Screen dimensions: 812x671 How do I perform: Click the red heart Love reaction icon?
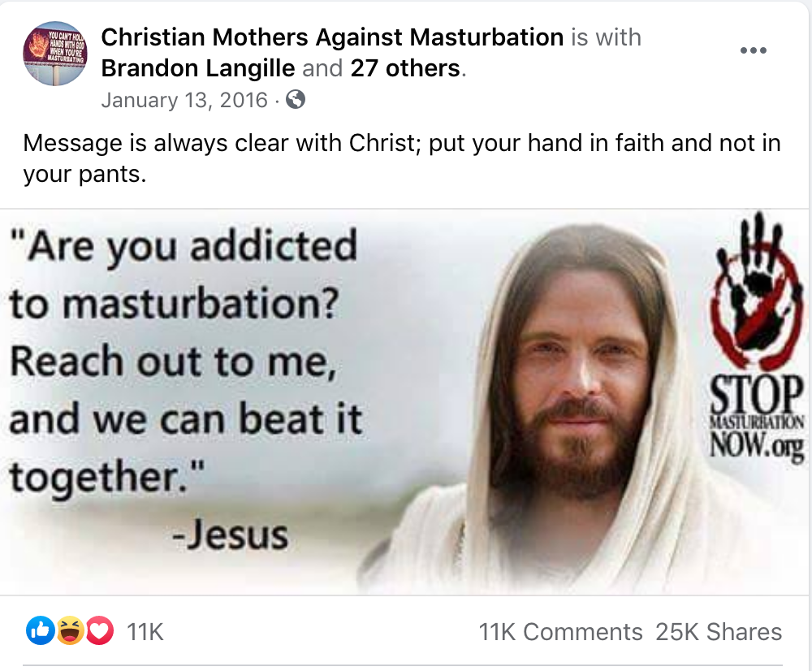click(x=99, y=630)
